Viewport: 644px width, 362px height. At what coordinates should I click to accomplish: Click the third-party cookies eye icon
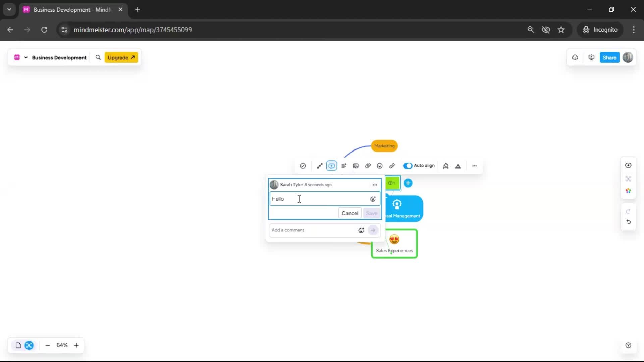coord(546,29)
